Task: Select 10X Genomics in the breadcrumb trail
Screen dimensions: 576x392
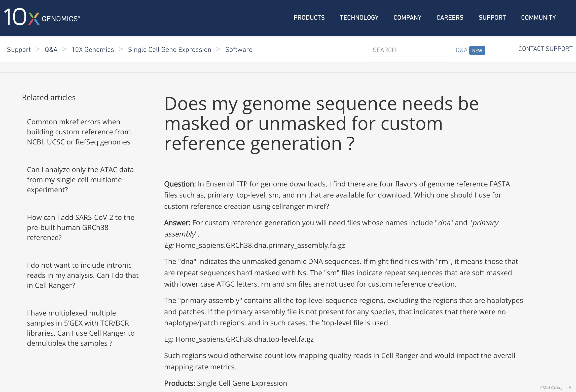Action: [x=93, y=50]
